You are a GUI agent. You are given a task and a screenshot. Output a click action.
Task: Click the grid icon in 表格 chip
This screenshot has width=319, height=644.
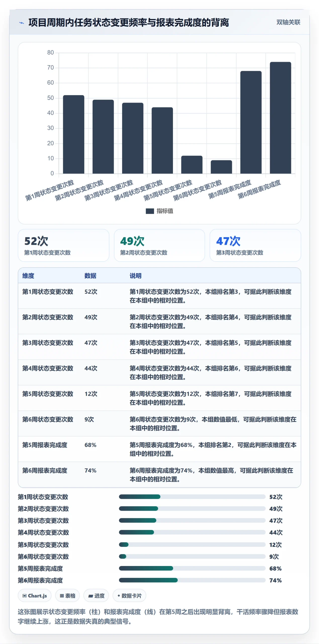click(x=62, y=596)
